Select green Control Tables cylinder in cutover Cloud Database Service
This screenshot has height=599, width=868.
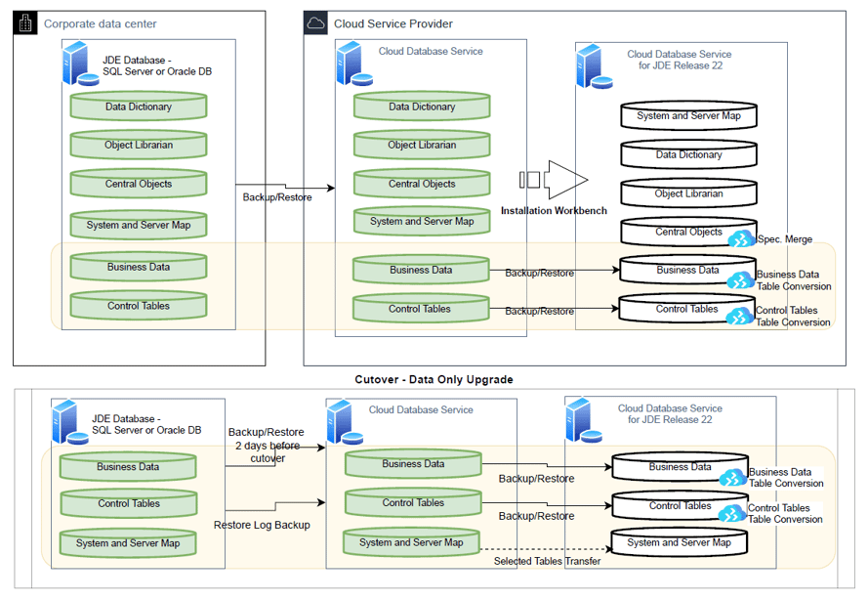coord(413,502)
